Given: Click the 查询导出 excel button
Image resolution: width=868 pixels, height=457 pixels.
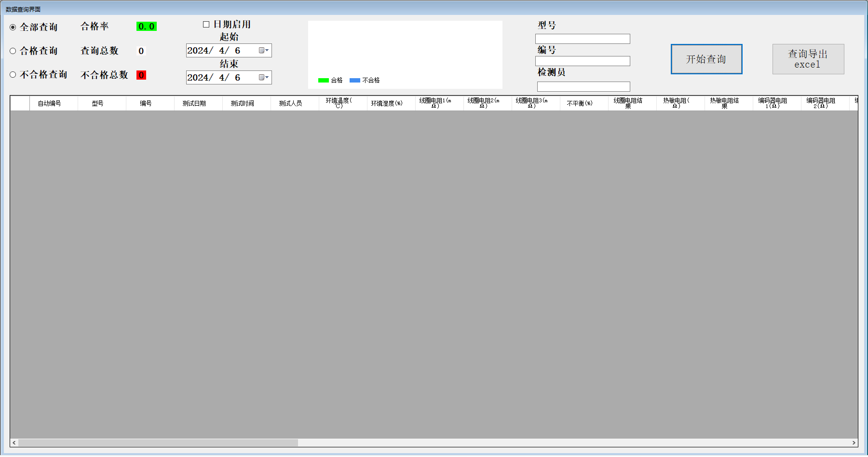Looking at the screenshot, I should pos(808,59).
